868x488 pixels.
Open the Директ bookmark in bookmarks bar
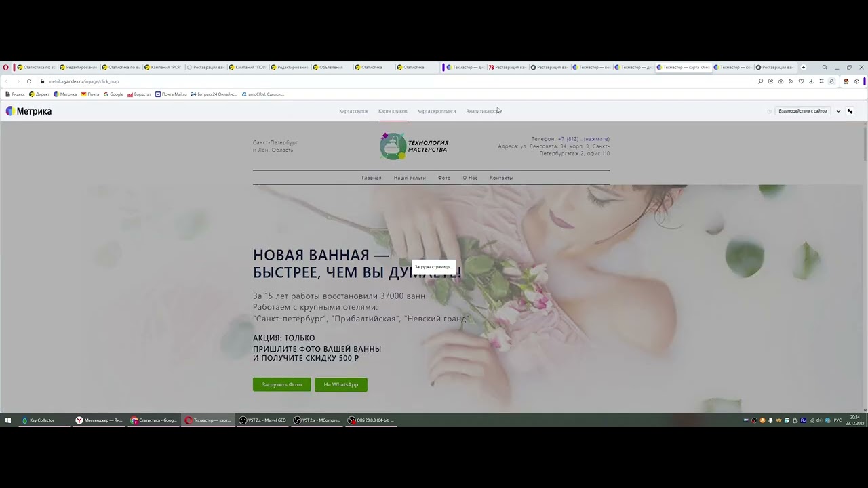coord(39,94)
